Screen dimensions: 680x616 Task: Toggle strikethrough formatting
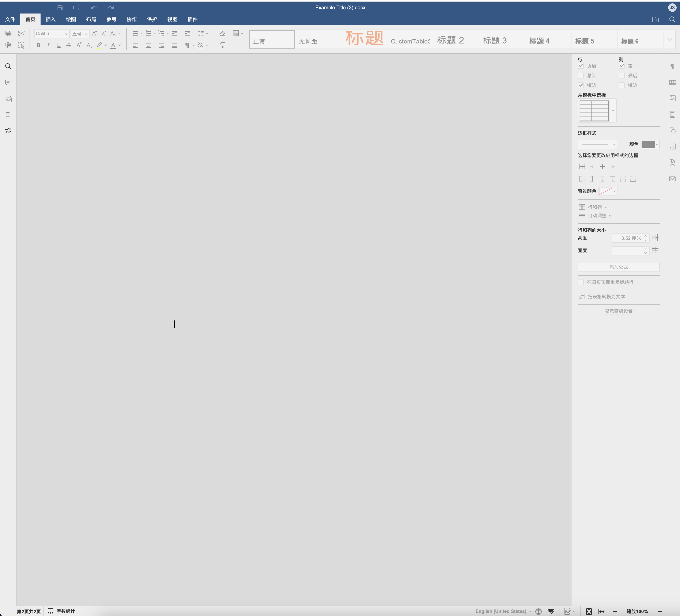(x=69, y=45)
